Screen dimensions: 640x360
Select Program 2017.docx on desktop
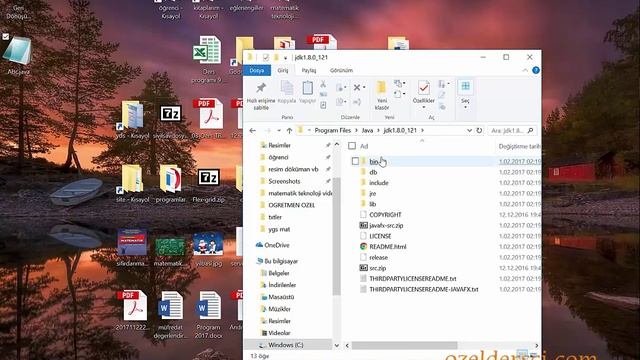(x=209, y=314)
